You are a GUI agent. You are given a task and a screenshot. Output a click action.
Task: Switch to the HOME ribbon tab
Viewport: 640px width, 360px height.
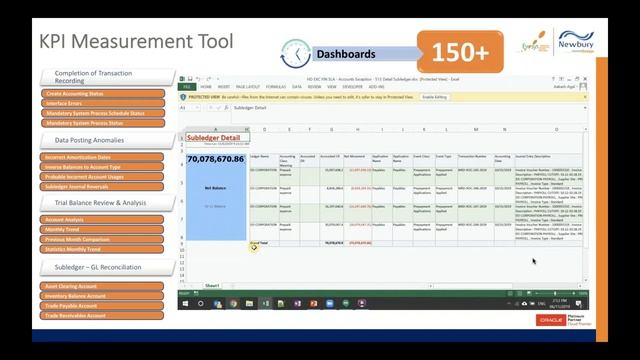click(206, 87)
